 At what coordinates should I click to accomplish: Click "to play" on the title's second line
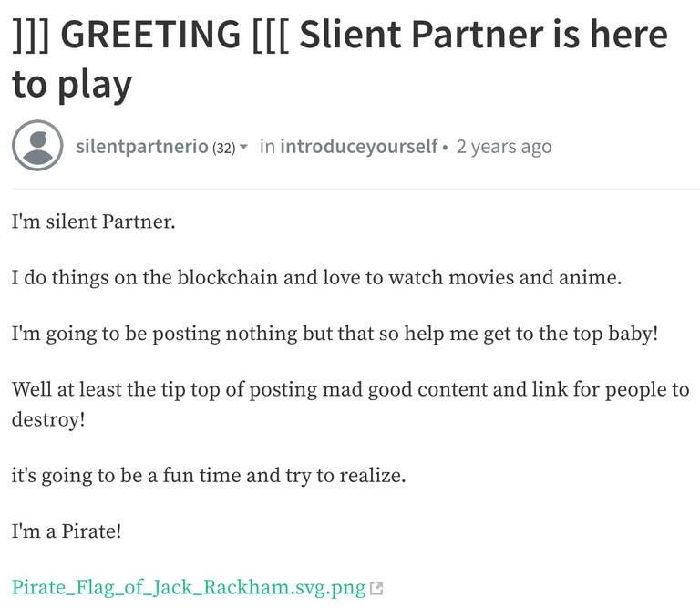72,84
